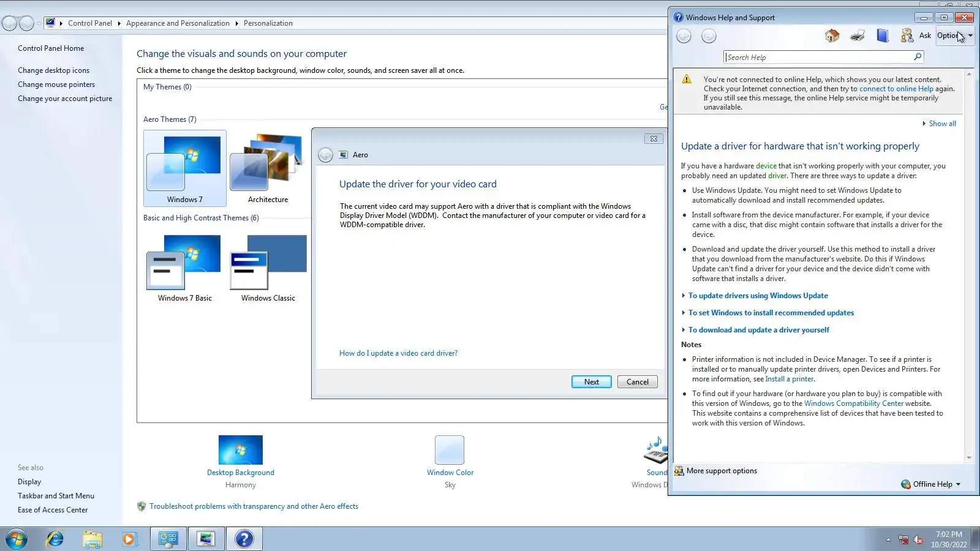Expand dropdown arrow before 'Control Panel' breadcrumb
The width and height of the screenshot is (980, 551).
pos(61,23)
